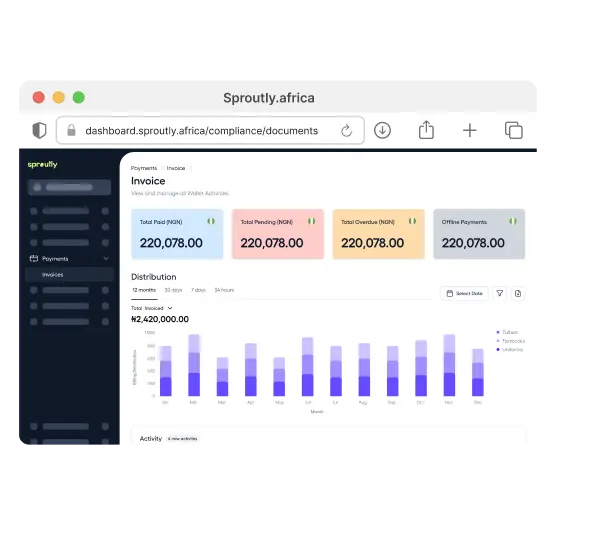612x560 pixels.
Task: Show the tab overview icon
Action: point(514,130)
